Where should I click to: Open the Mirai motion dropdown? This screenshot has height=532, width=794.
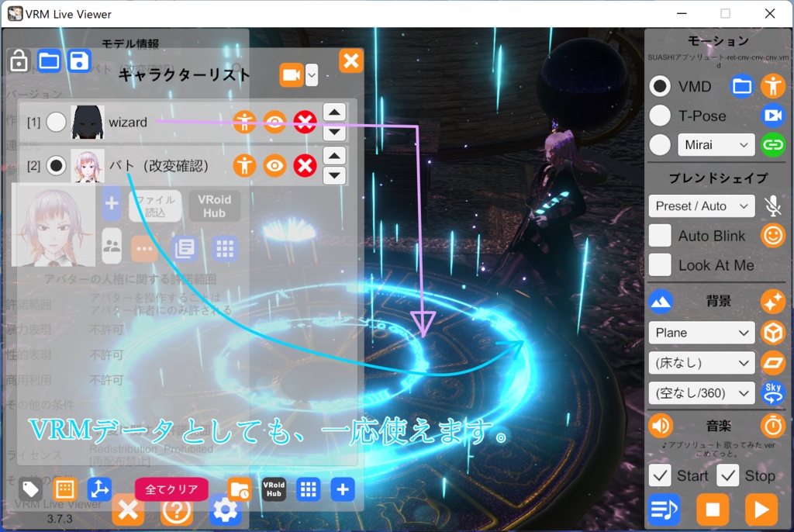[x=716, y=145]
